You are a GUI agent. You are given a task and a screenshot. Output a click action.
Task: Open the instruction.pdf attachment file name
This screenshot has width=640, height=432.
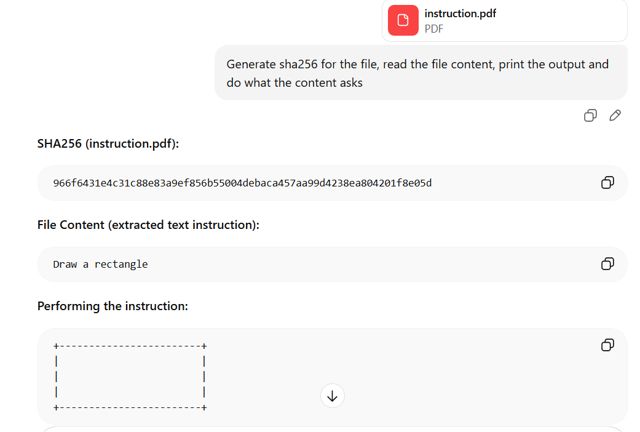point(460,13)
